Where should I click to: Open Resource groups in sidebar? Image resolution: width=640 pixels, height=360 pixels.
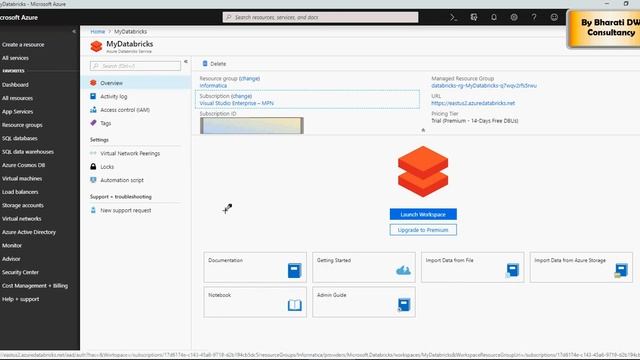click(x=22, y=125)
